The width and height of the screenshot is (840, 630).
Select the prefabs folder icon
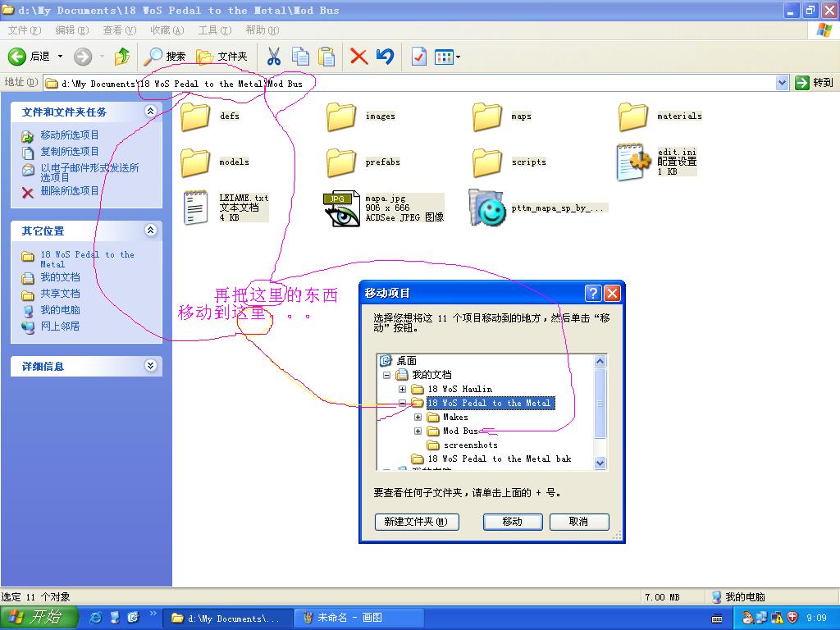341,163
